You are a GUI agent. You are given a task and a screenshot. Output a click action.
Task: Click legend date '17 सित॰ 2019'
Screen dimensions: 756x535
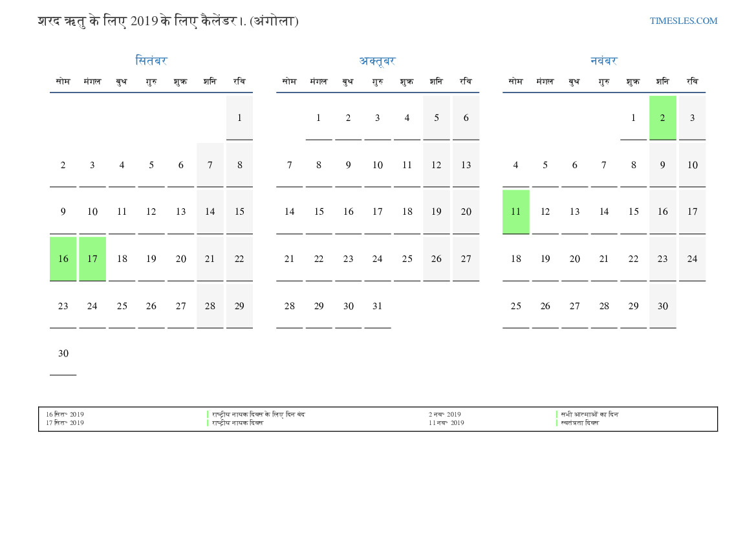point(65,423)
